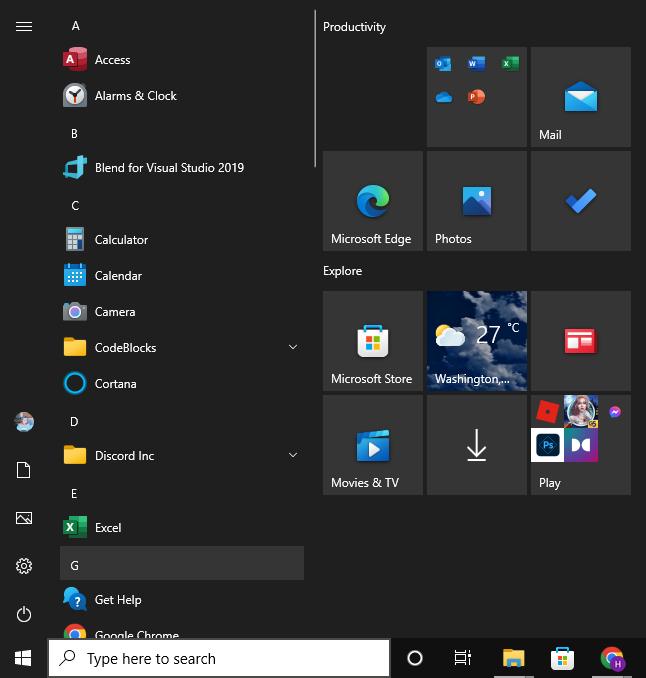Open the user account picture

[24, 422]
